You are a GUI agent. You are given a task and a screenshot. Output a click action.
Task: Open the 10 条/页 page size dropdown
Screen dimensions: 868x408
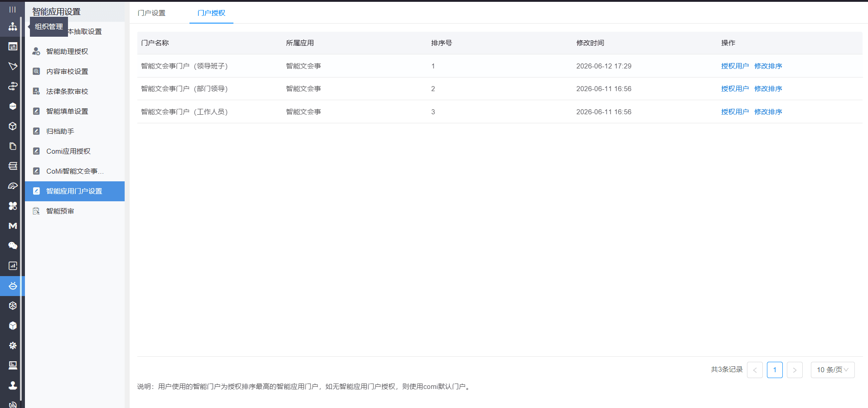(833, 370)
